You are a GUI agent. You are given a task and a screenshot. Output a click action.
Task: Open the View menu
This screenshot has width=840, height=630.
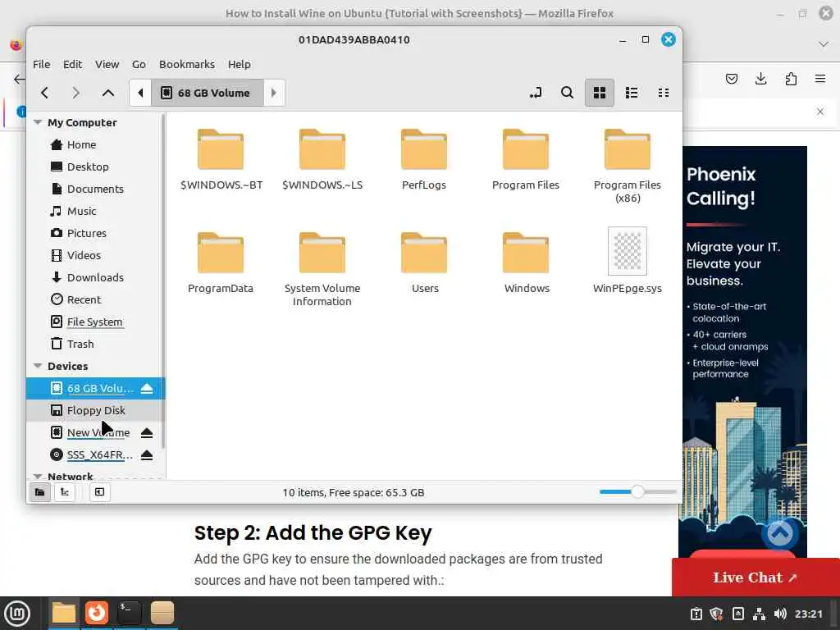[x=107, y=64]
